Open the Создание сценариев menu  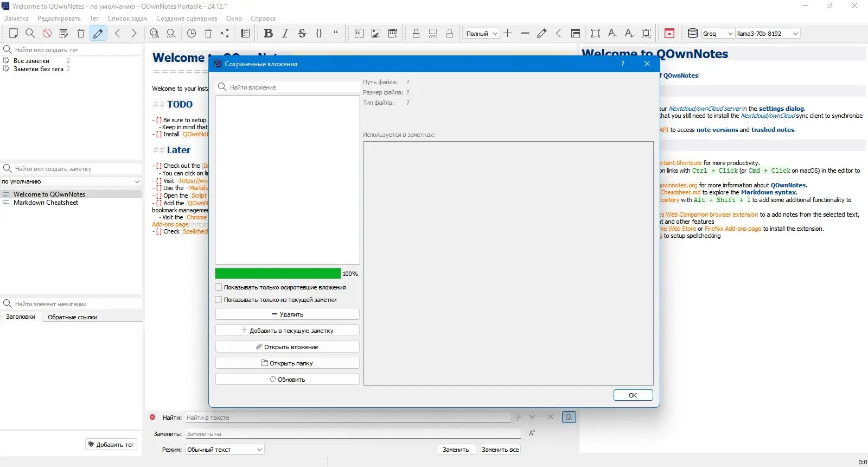(x=187, y=18)
